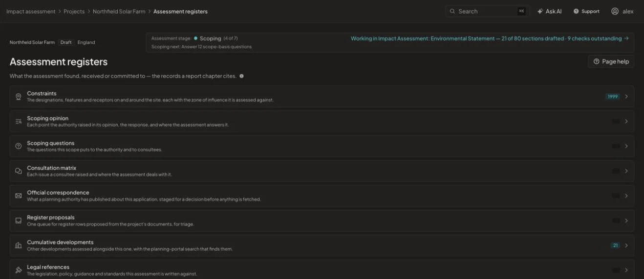
Task: Open the Constraints register title
Action: [42, 93]
